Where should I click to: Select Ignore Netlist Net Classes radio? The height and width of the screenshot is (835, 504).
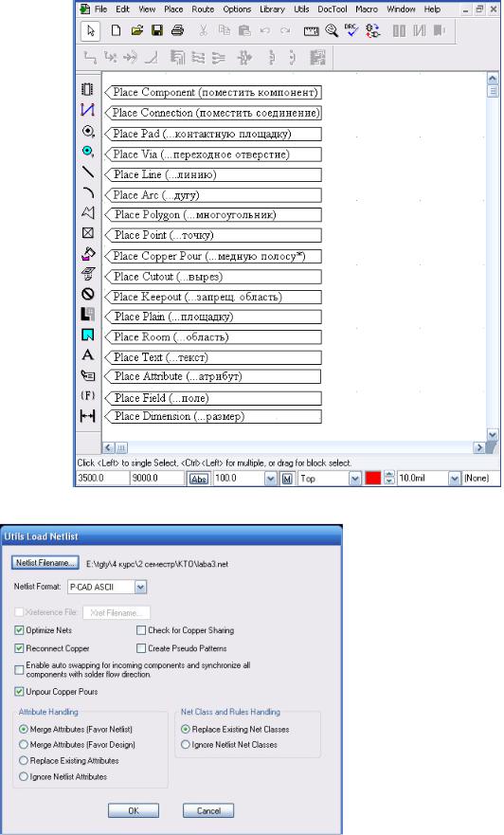click(x=185, y=744)
